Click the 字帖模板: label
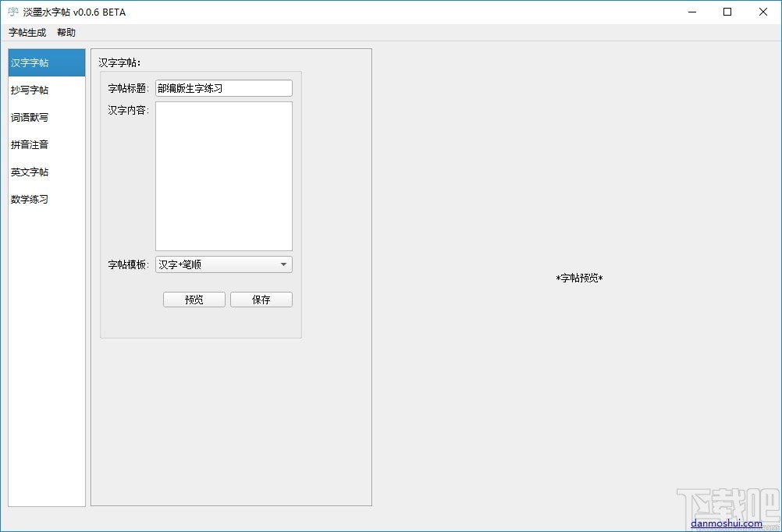782x532 pixels. pos(129,264)
